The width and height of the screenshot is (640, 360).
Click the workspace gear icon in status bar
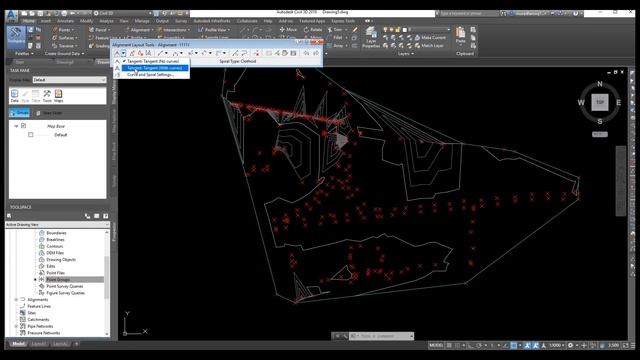571,345
